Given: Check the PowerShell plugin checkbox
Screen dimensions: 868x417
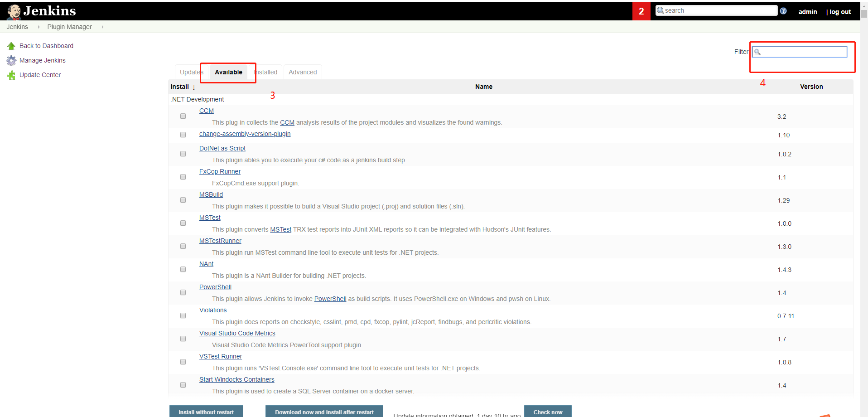Looking at the screenshot, I should [183, 292].
